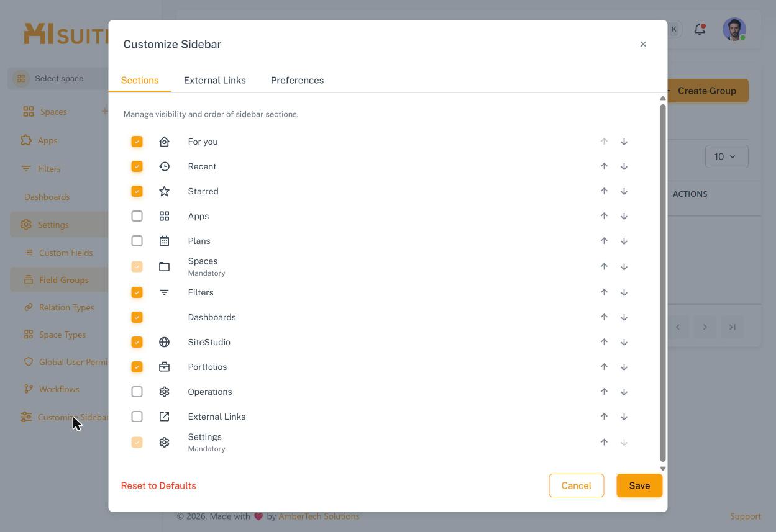The height and width of the screenshot is (532, 776).
Task: Open the AmberTech Solutions link
Action: [x=319, y=516]
